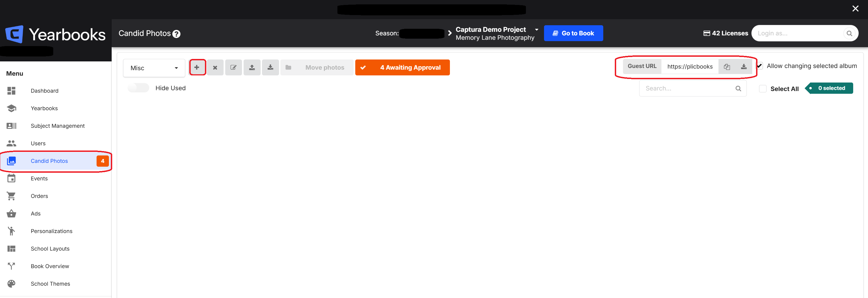
Task: Click the Yearbooks graduation cap icon
Action: pos(11,108)
